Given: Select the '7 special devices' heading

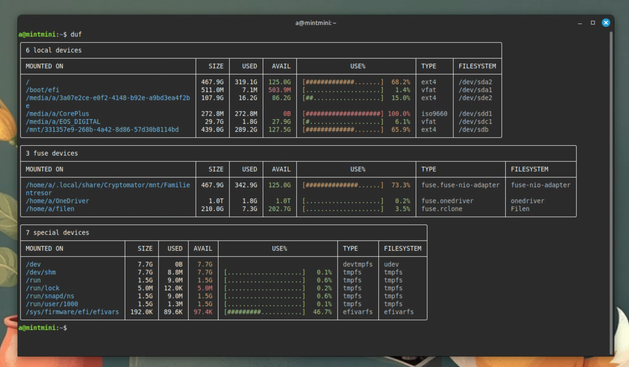Looking at the screenshot, I should pyautogui.click(x=57, y=233).
